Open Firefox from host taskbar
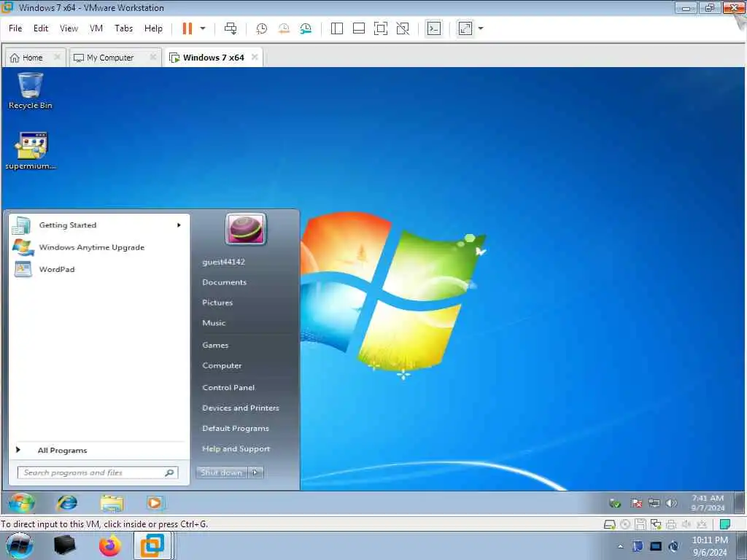Image resolution: width=747 pixels, height=560 pixels. tap(109, 545)
